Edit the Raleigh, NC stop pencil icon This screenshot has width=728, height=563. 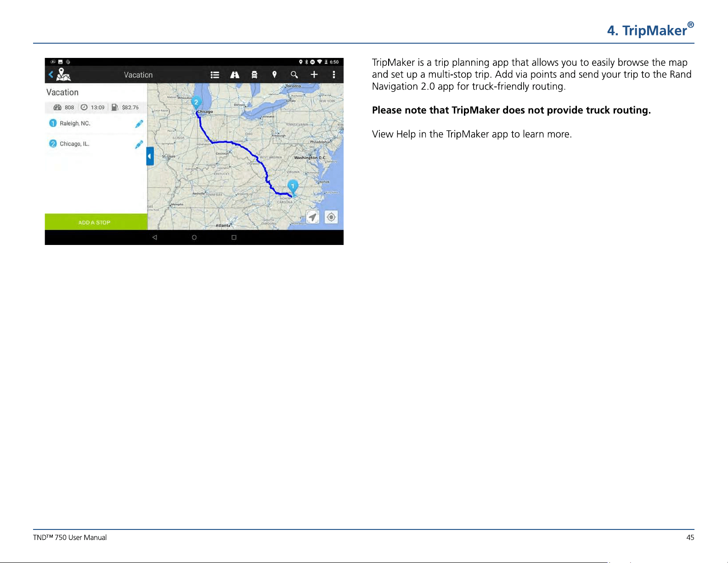[x=139, y=124]
